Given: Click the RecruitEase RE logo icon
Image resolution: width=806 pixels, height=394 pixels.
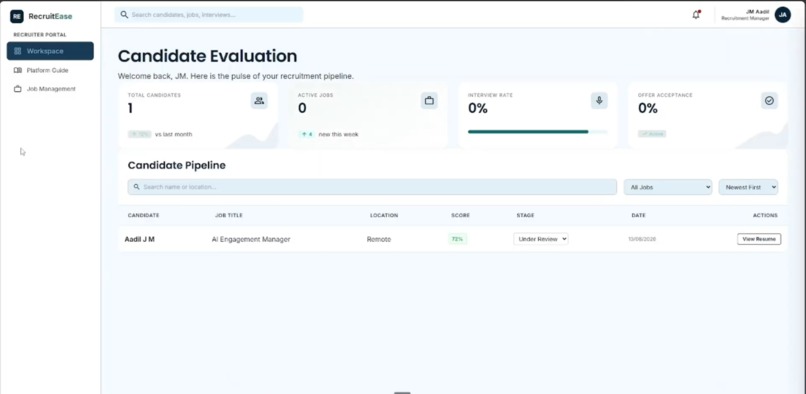Looking at the screenshot, I should point(16,16).
